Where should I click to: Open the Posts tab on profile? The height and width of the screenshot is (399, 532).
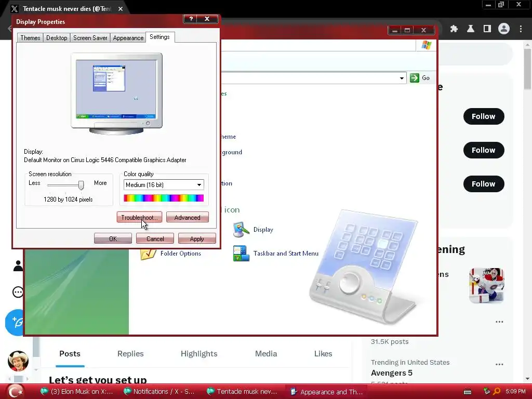[x=70, y=354]
